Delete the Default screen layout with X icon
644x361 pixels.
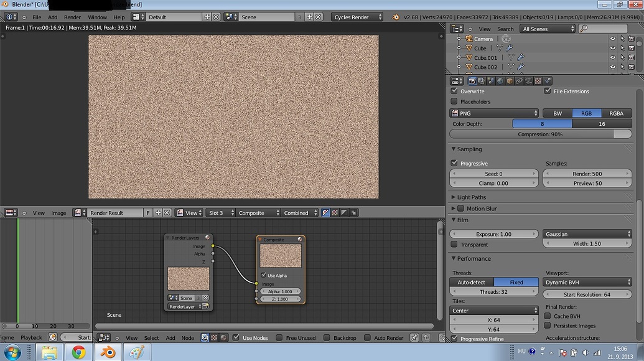[216, 17]
